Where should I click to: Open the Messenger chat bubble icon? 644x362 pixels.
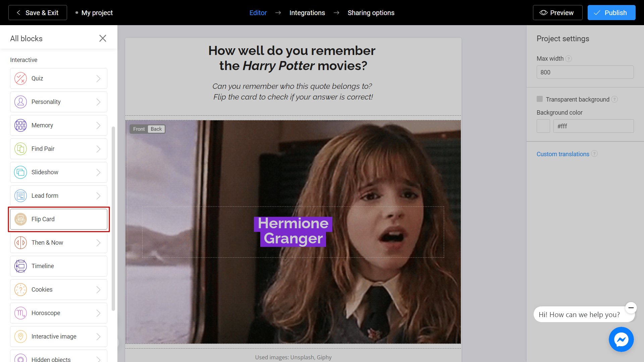tap(621, 339)
